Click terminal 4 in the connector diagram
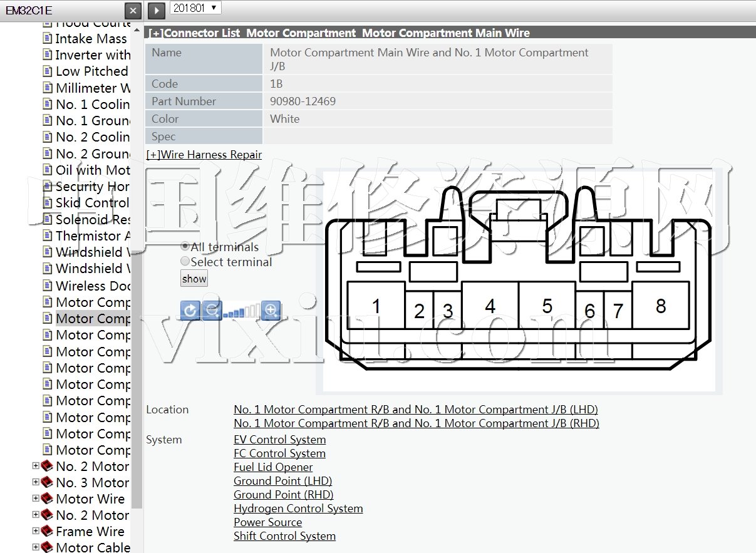The image size is (756, 553). tap(490, 306)
